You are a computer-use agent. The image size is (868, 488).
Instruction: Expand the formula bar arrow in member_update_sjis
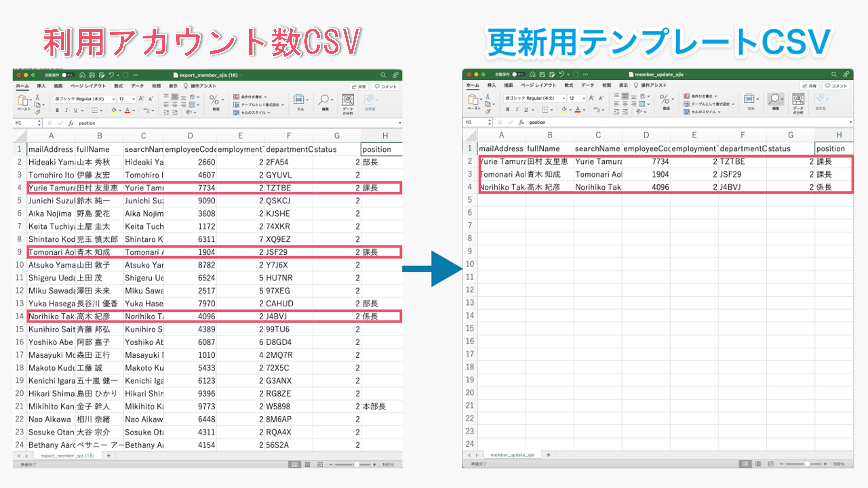850,122
